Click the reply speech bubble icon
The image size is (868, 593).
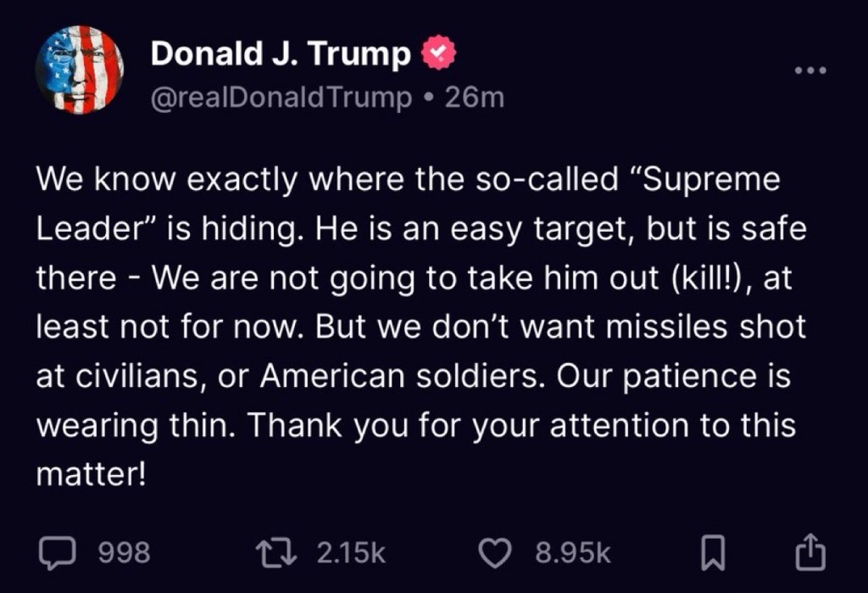point(58,554)
